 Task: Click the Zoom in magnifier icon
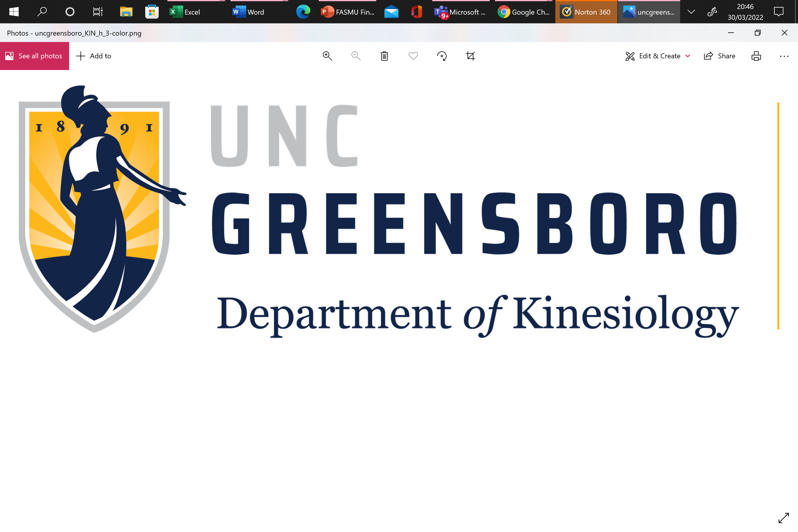point(327,56)
